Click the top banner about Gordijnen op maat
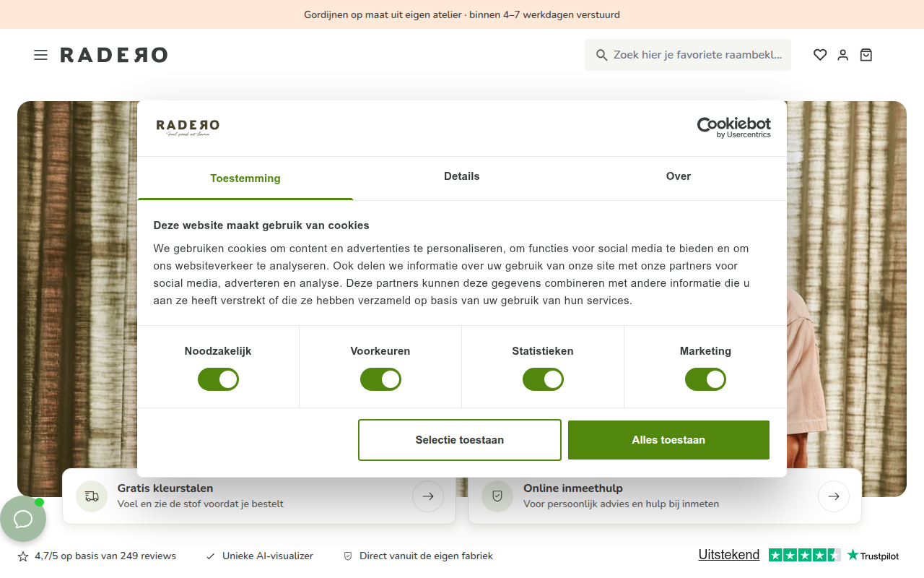Image resolution: width=924 pixels, height=578 pixels. tap(462, 14)
